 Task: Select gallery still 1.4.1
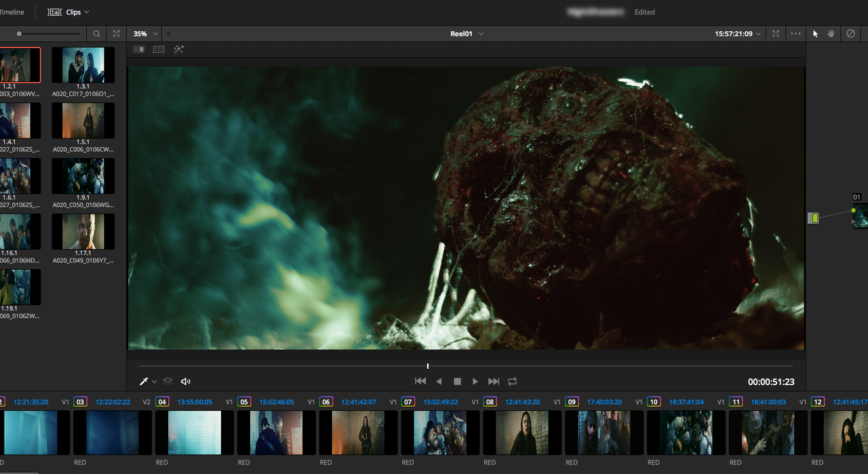click(x=20, y=121)
